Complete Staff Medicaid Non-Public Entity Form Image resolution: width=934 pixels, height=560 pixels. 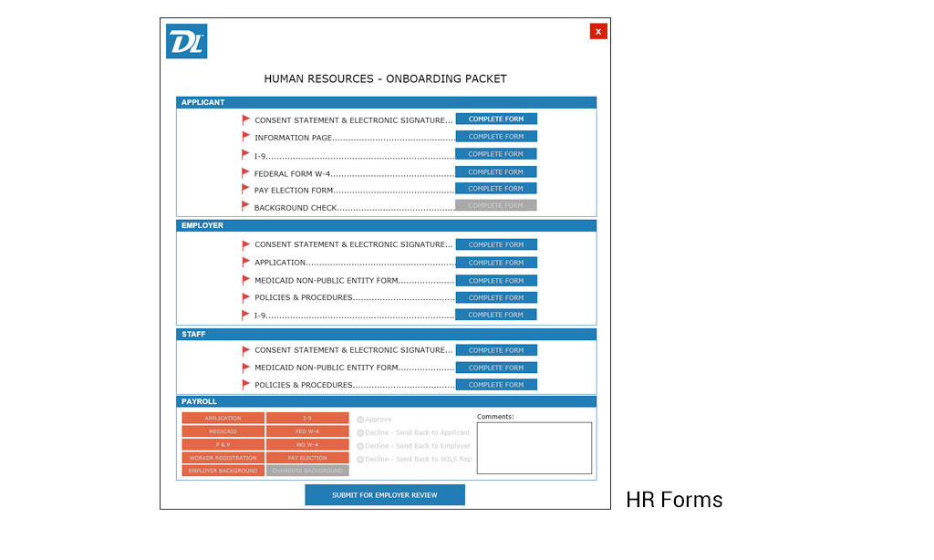click(x=496, y=368)
